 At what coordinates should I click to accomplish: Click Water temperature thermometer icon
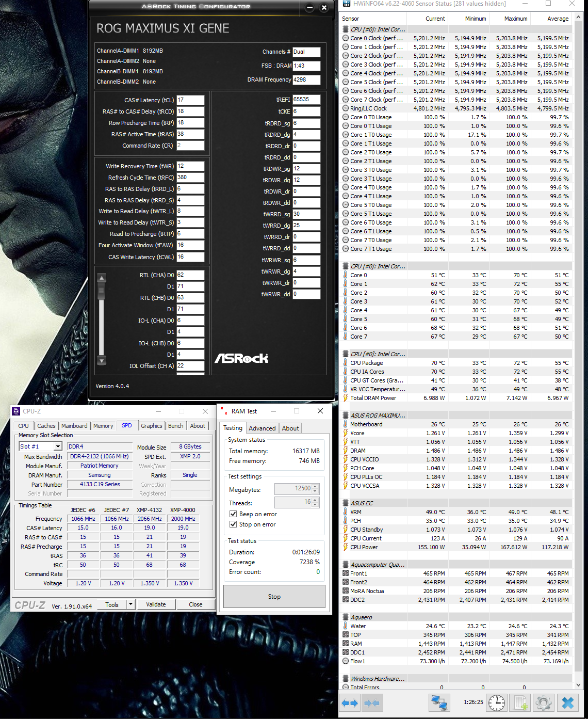(346, 626)
